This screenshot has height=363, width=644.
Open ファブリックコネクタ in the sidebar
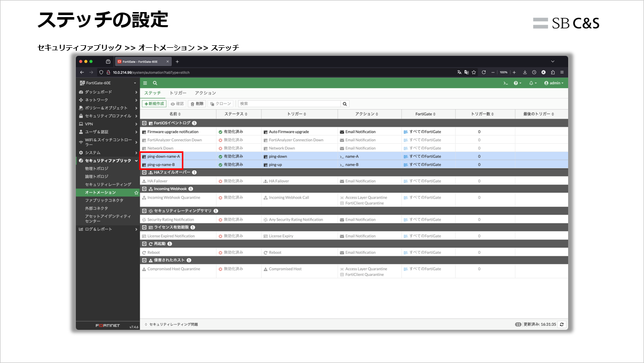pos(104,200)
